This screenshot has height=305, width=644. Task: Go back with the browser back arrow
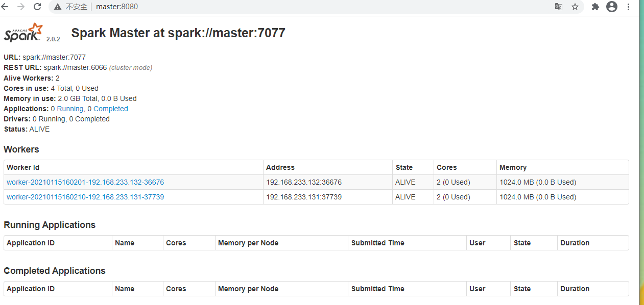pyautogui.click(x=6, y=7)
